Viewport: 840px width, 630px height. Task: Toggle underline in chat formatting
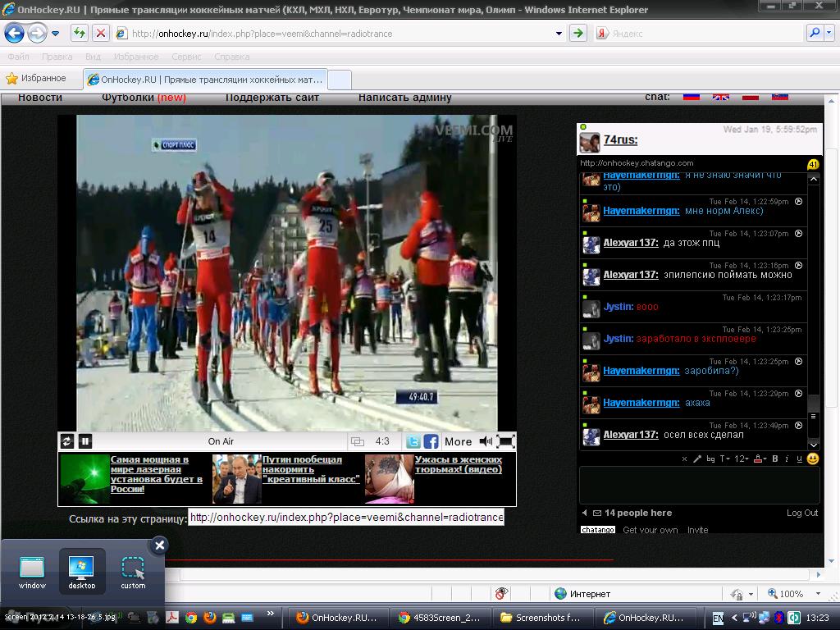pos(799,459)
